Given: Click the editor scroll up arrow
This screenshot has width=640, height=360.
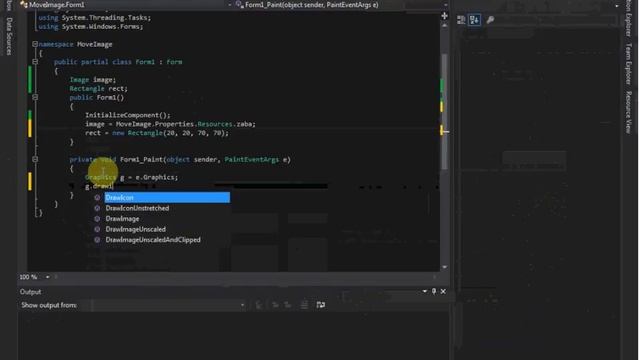Looking at the screenshot, I should pos(444,25).
